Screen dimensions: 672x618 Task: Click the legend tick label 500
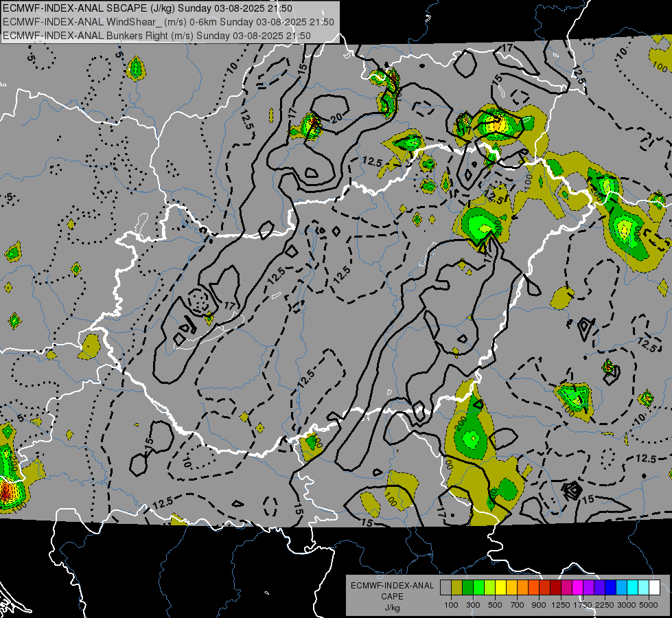(x=495, y=605)
